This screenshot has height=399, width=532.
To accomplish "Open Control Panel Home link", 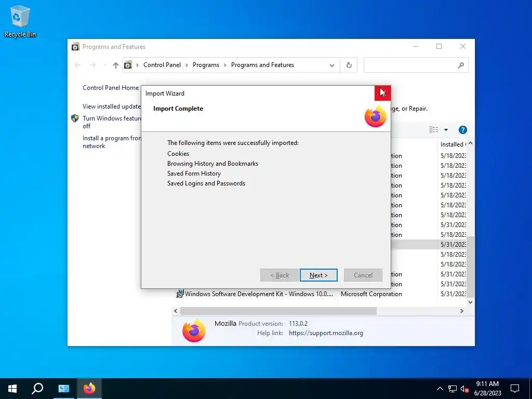I will click(x=111, y=87).
